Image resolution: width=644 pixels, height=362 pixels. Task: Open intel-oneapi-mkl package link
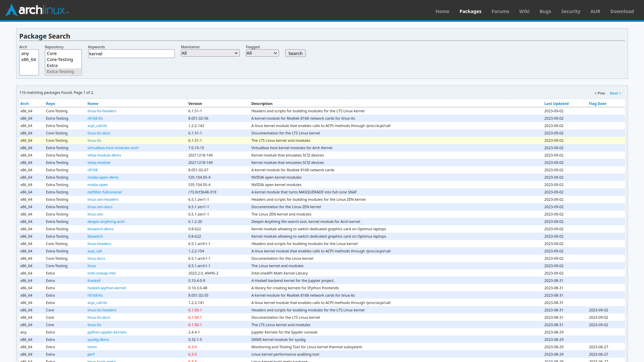tap(102, 273)
